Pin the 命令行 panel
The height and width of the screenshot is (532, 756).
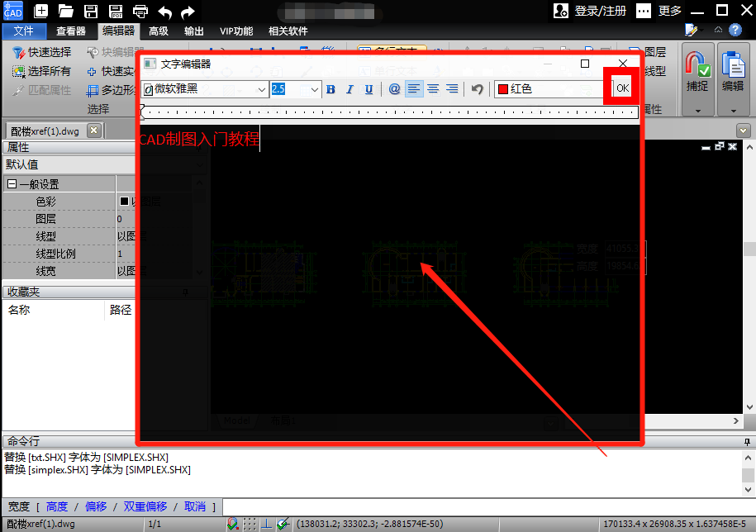pyautogui.click(x=747, y=441)
